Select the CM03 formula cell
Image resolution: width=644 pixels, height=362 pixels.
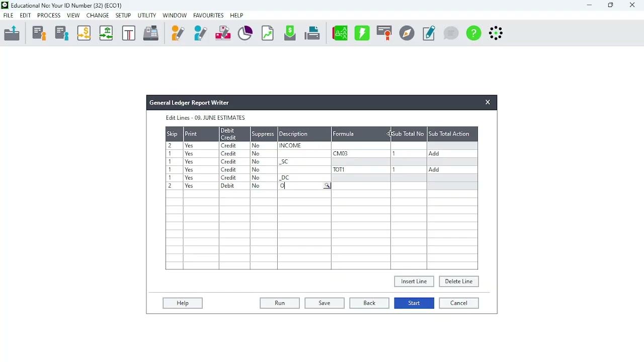click(x=361, y=154)
